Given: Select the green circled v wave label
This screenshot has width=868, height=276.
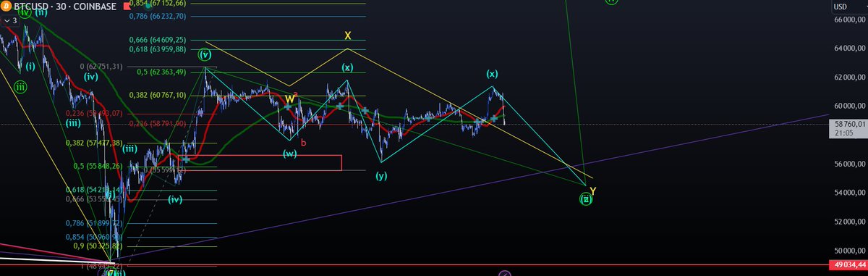Looking at the screenshot, I should (205, 54).
